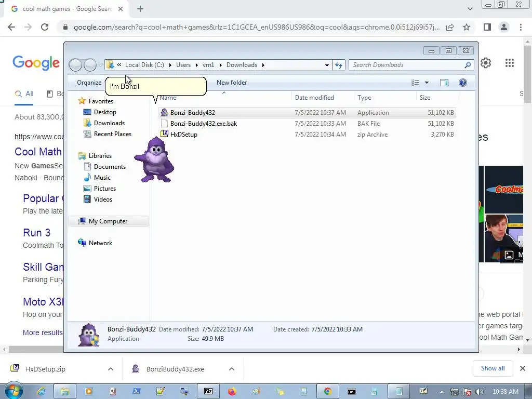Select Network in the navigation pane
The image size is (532, 399).
click(x=100, y=243)
